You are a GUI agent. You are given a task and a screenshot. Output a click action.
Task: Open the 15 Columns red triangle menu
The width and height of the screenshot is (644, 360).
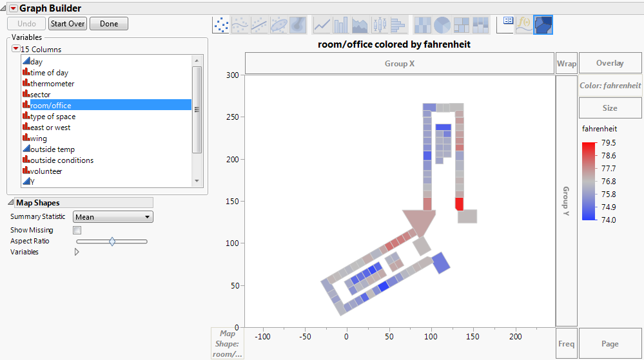point(16,50)
